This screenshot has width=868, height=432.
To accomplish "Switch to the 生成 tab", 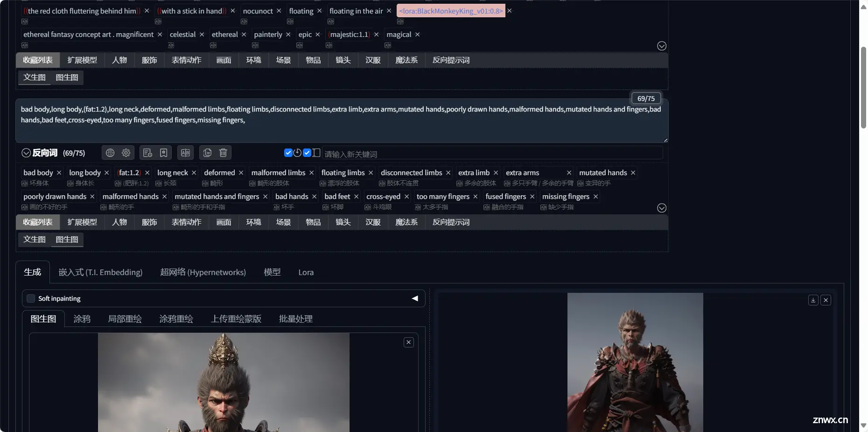I will tap(33, 272).
